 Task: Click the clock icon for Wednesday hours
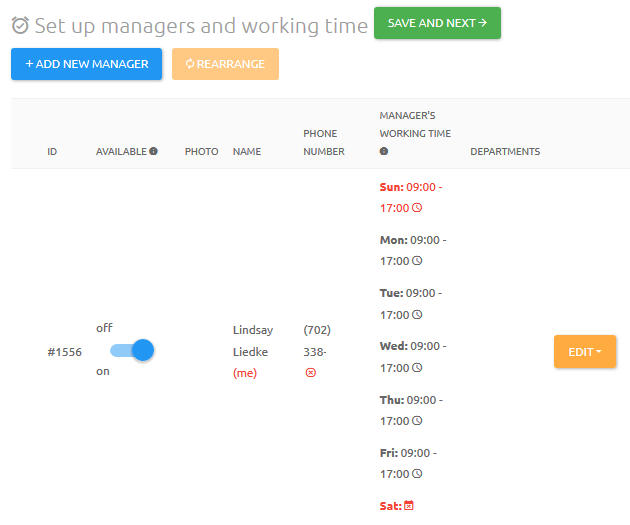tap(417, 368)
